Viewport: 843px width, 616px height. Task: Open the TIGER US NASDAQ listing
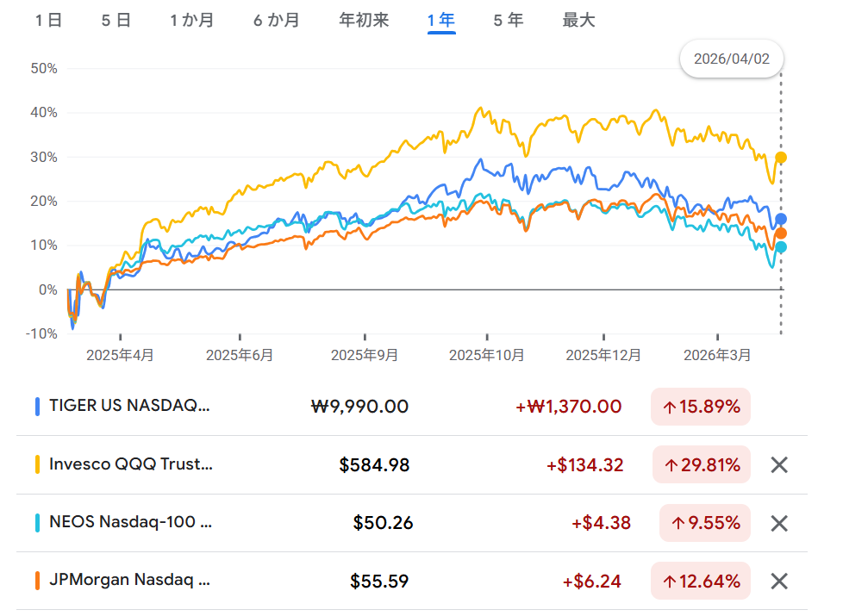tap(129, 406)
